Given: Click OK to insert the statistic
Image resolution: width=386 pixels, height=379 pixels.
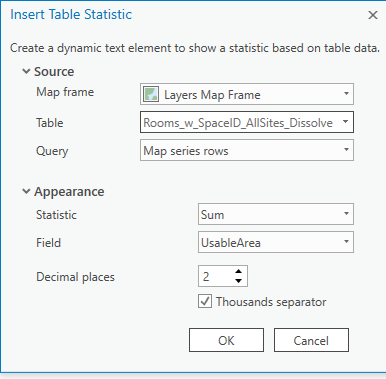Looking at the screenshot, I should [x=226, y=340].
